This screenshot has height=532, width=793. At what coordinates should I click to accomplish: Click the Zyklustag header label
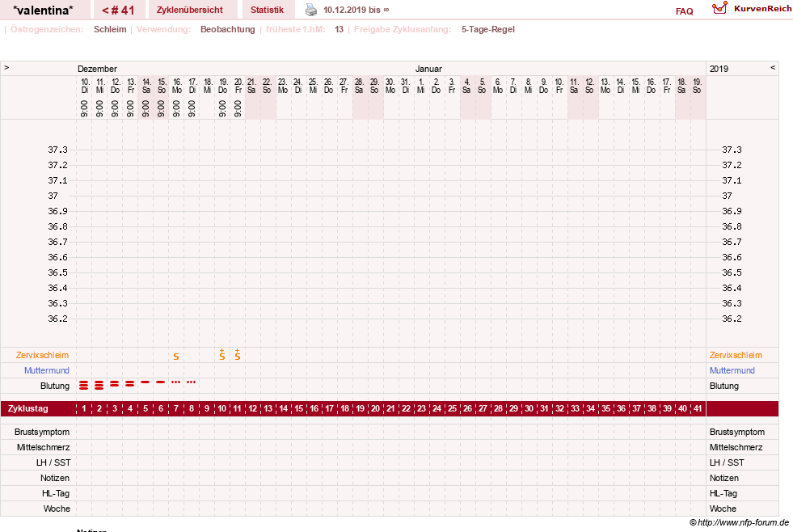27,408
